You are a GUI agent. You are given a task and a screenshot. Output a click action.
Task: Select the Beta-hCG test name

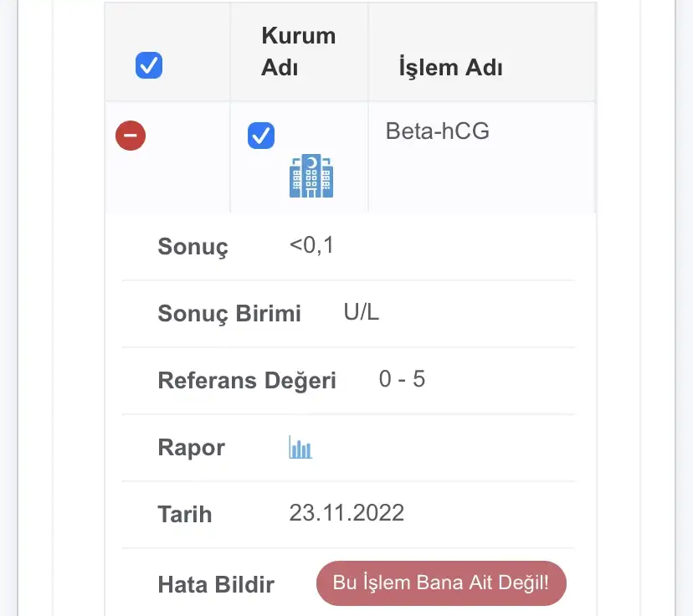[437, 131]
